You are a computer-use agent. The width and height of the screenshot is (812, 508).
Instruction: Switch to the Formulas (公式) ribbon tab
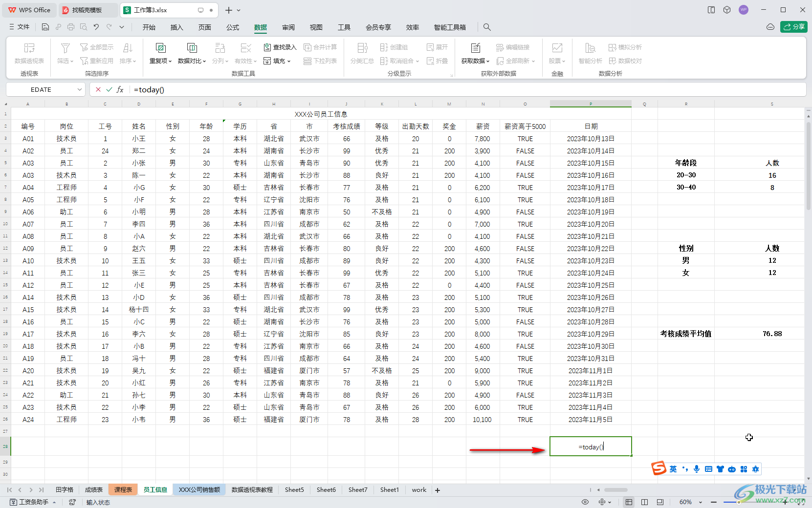(x=233, y=27)
